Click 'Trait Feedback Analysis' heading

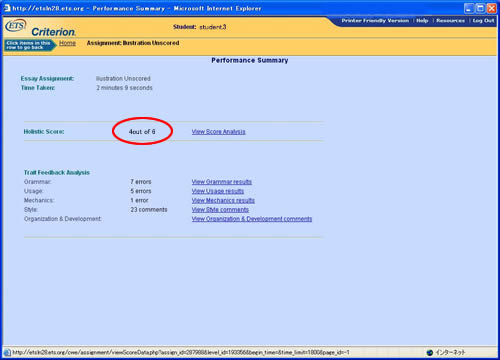(57, 172)
